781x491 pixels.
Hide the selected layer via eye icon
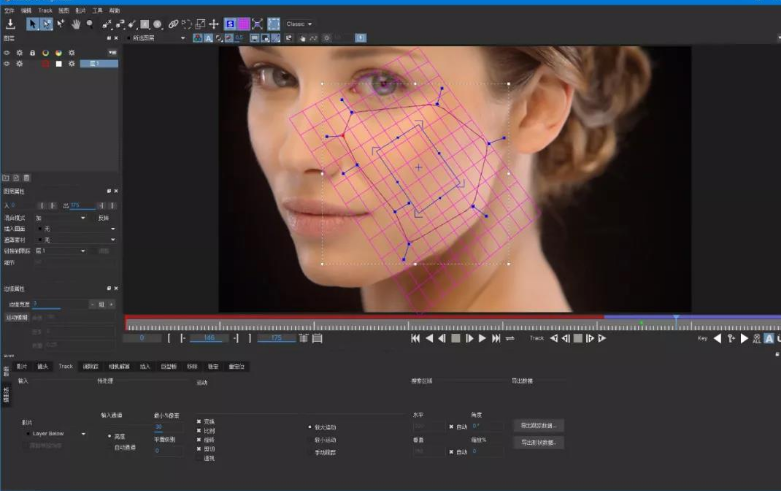coord(6,64)
